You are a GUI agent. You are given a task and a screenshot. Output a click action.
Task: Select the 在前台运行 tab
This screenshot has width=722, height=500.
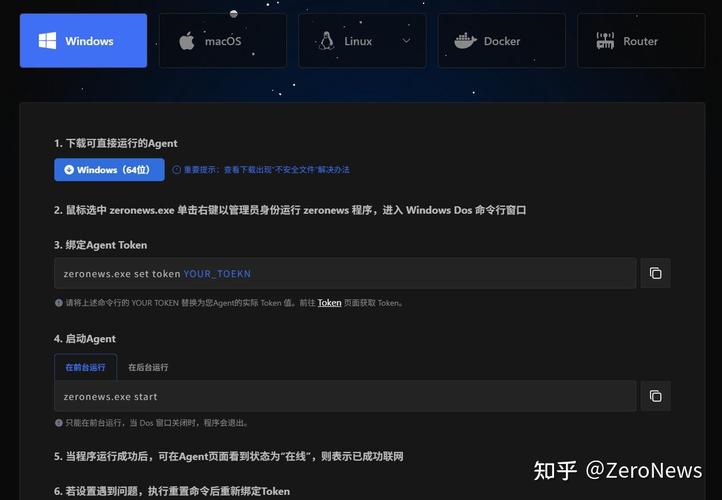[85, 367]
